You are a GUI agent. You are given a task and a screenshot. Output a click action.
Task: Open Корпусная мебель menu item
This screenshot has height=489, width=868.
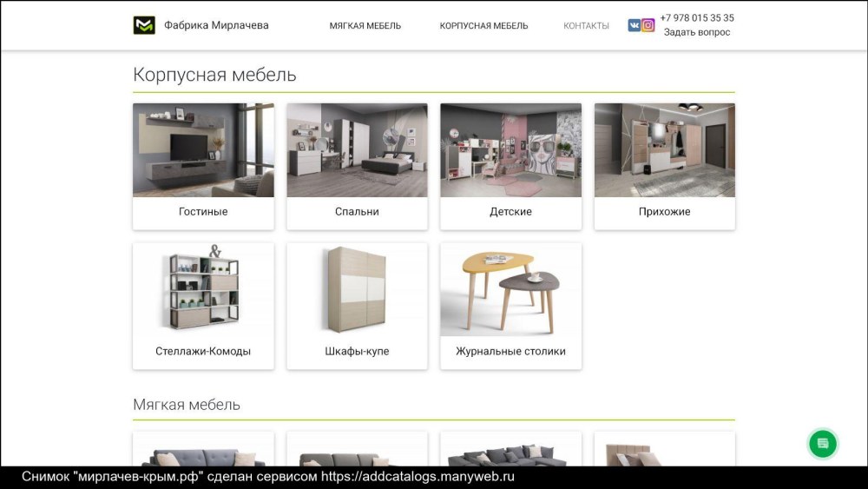(483, 25)
